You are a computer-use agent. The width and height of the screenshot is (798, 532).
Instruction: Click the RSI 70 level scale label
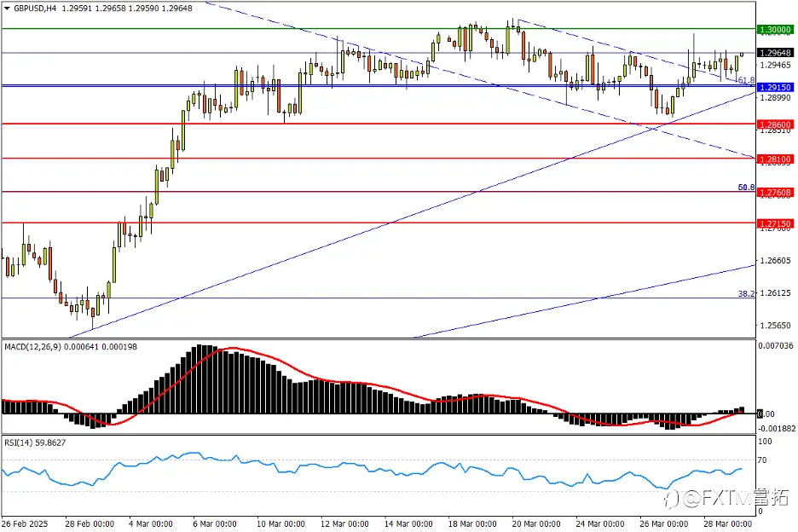click(x=762, y=460)
